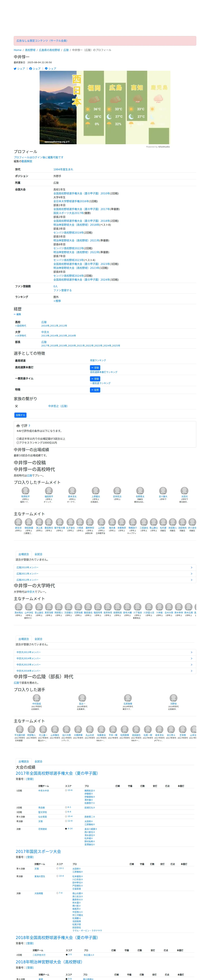
Task: Open the 10-6 score in 1回戦 row
Action: click(70, 790)
